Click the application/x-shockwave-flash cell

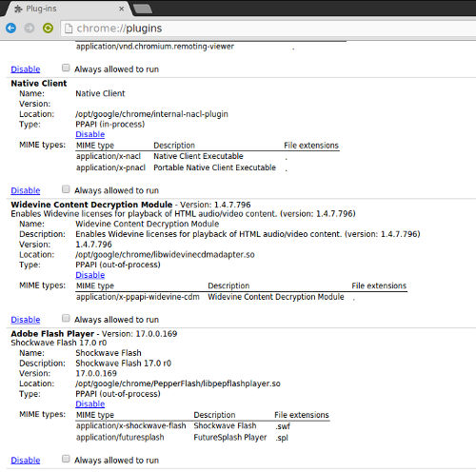131,425
